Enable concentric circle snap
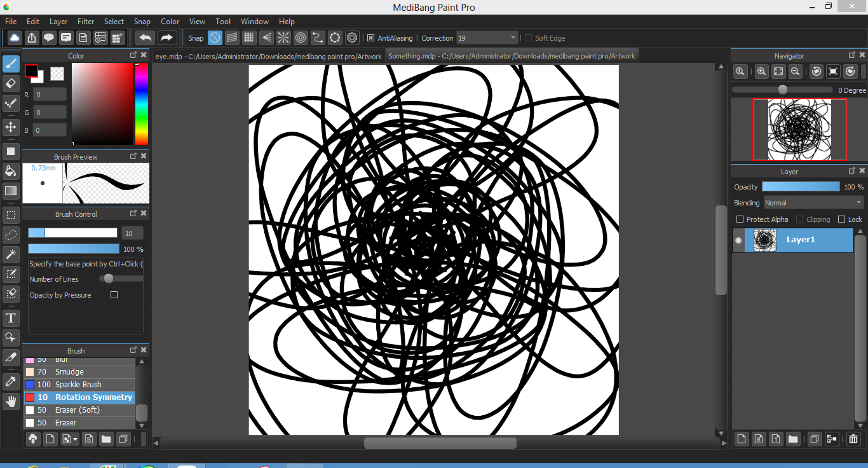 301,38
